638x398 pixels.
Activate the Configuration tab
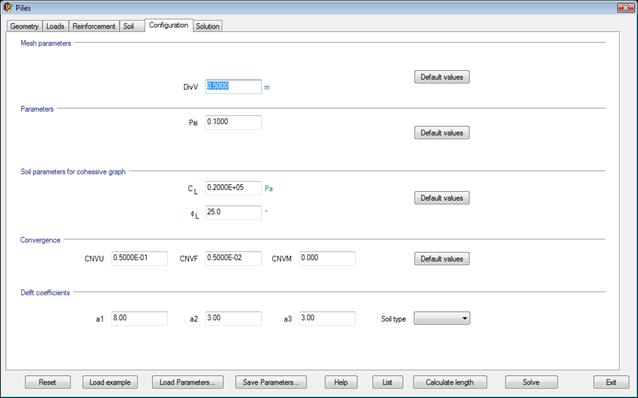168,25
